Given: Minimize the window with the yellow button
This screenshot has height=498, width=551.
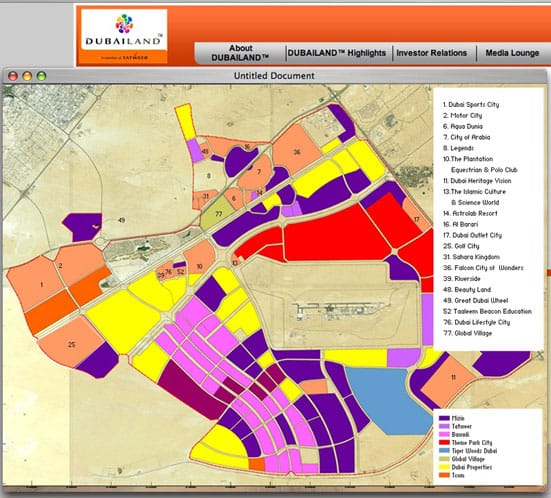Looking at the screenshot, I should (27, 76).
